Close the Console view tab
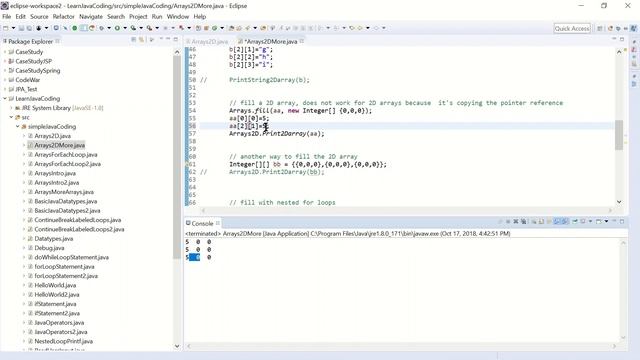 218,223
